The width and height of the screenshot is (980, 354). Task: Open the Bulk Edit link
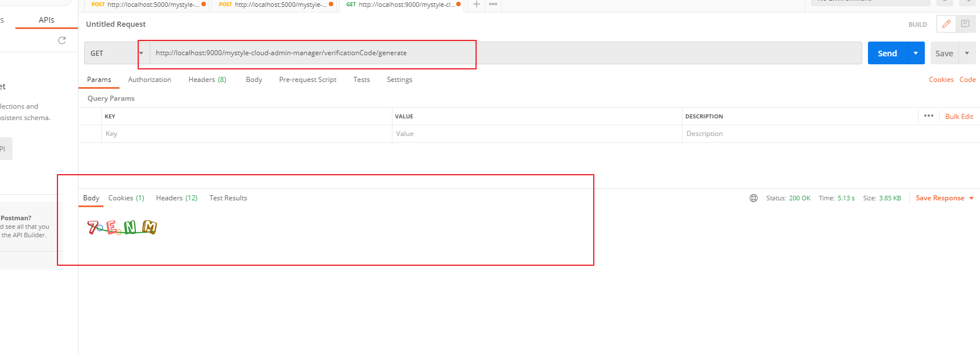(x=959, y=116)
